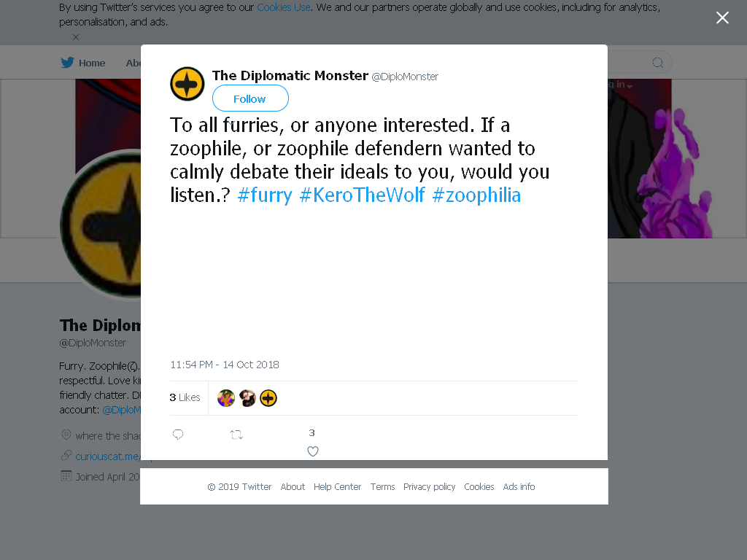Click the reply speech bubble icon
Viewport: 747px width, 560px height.
point(178,435)
